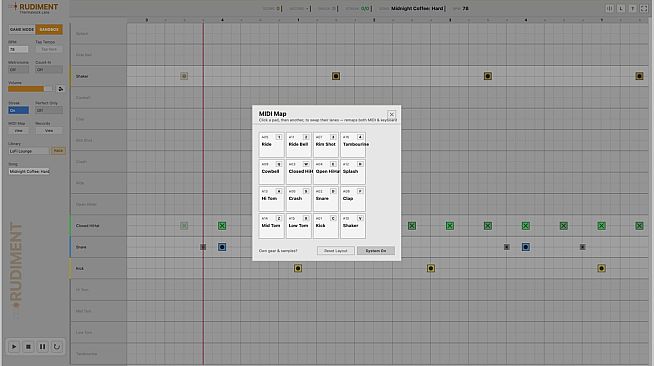The height and width of the screenshot is (366, 654).
Task: Select the Open HiHat pad
Action: point(326,172)
